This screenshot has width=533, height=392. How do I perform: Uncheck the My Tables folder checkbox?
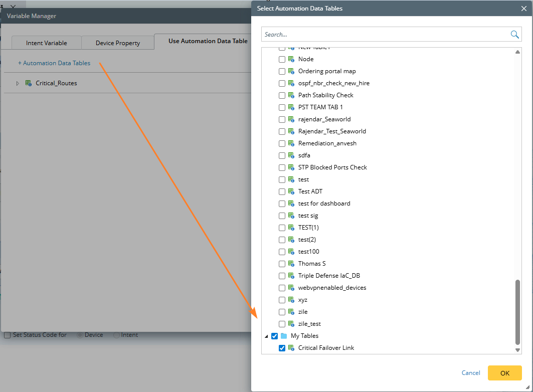click(x=274, y=336)
